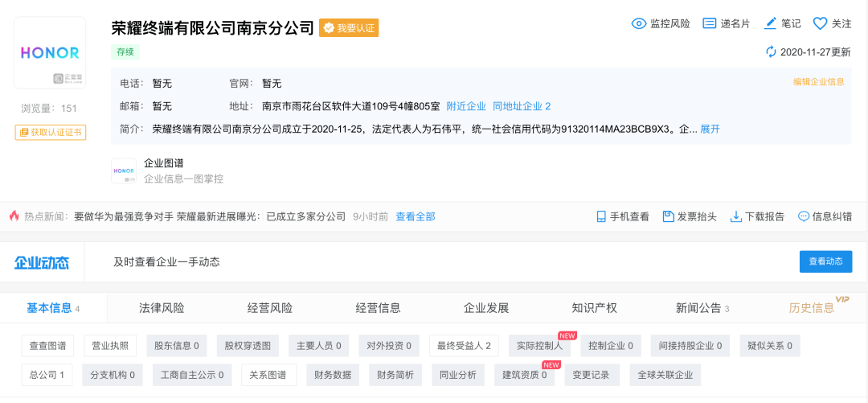This screenshot has height=403, width=868.
Task: Click 获取认证证书 button
Action: pos(51,133)
